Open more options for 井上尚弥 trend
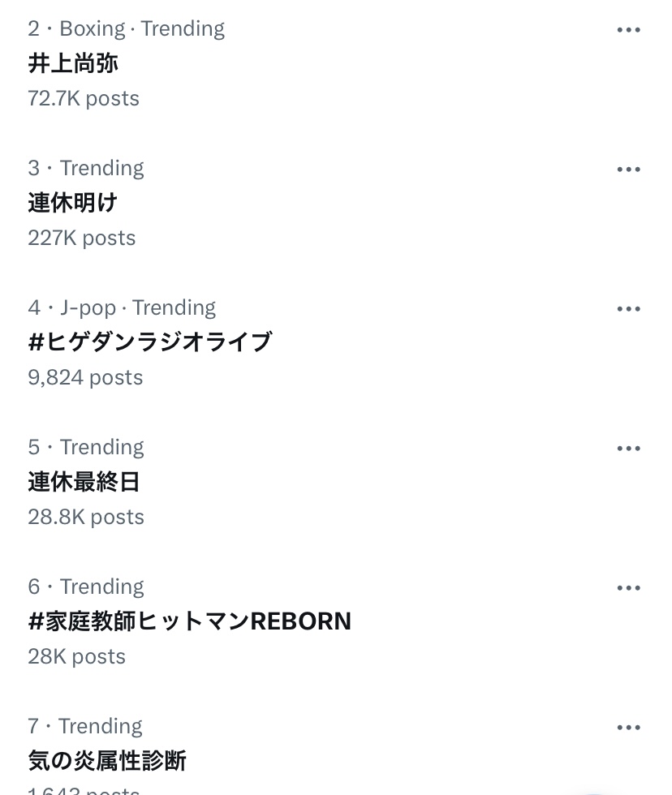The width and height of the screenshot is (672, 795). pos(628,30)
